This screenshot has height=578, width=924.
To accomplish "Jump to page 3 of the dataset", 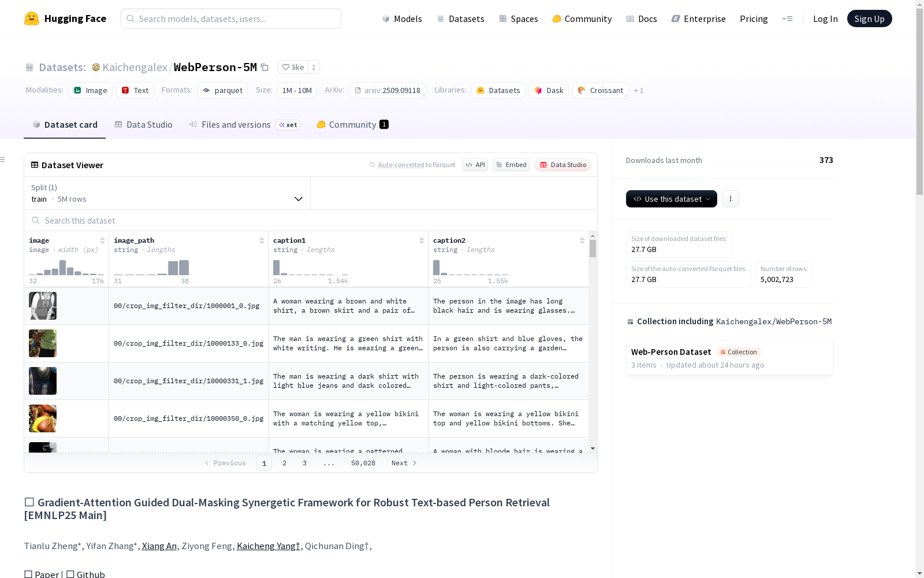I will pos(304,463).
